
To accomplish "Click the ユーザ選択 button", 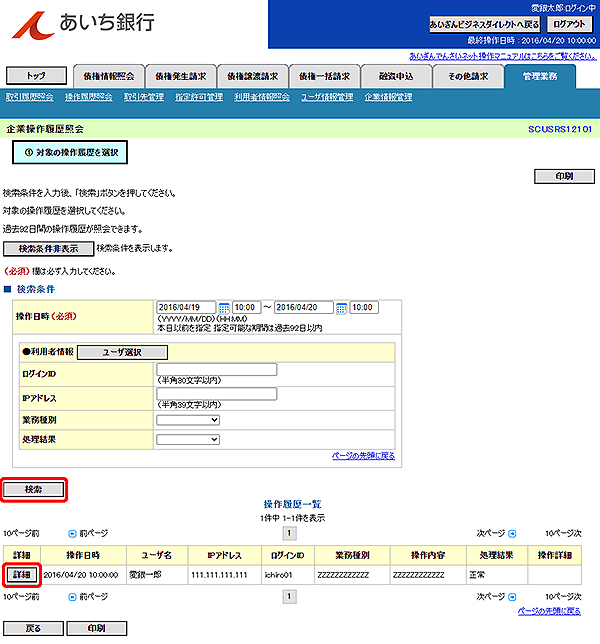I will [x=122, y=352].
